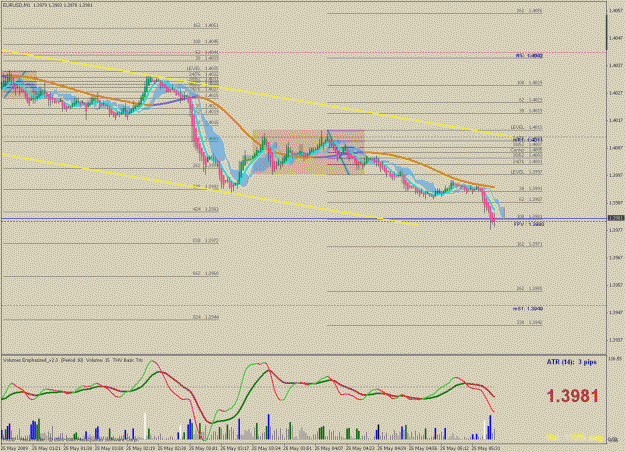625x452 pixels.
Task: Click the 'ATR (14): 3 pips' label
Action: tap(572, 362)
